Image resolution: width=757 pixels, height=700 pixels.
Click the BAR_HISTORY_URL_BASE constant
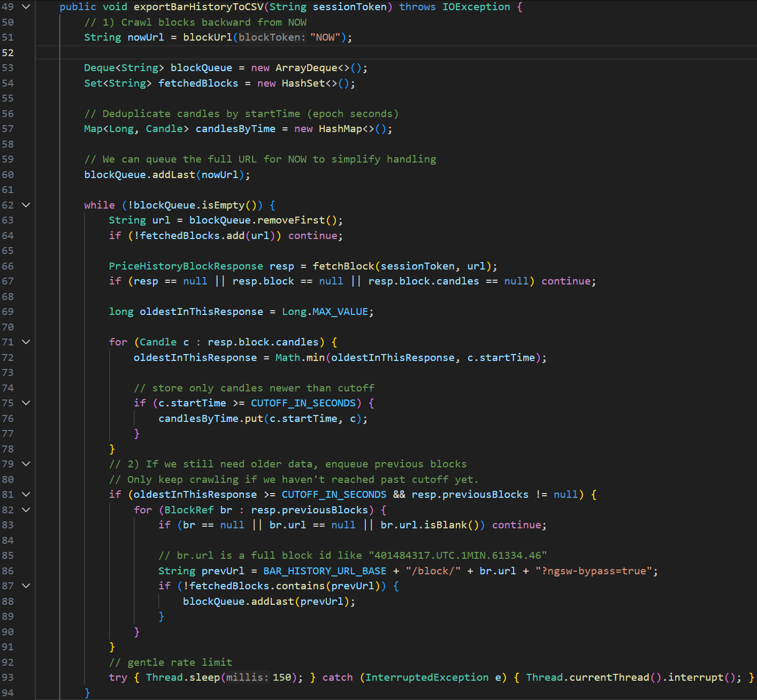pyautogui.click(x=325, y=571)
